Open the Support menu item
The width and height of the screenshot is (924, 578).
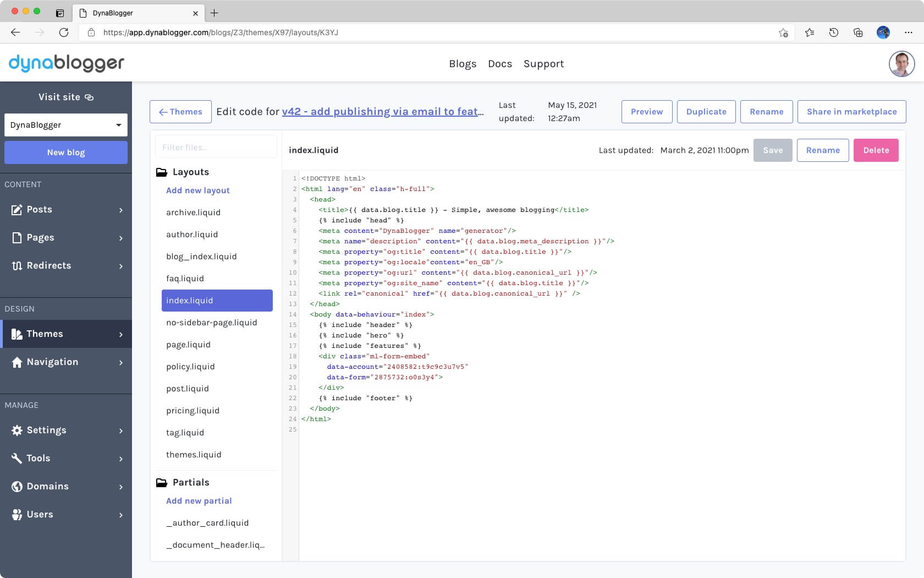click(543, 64)
